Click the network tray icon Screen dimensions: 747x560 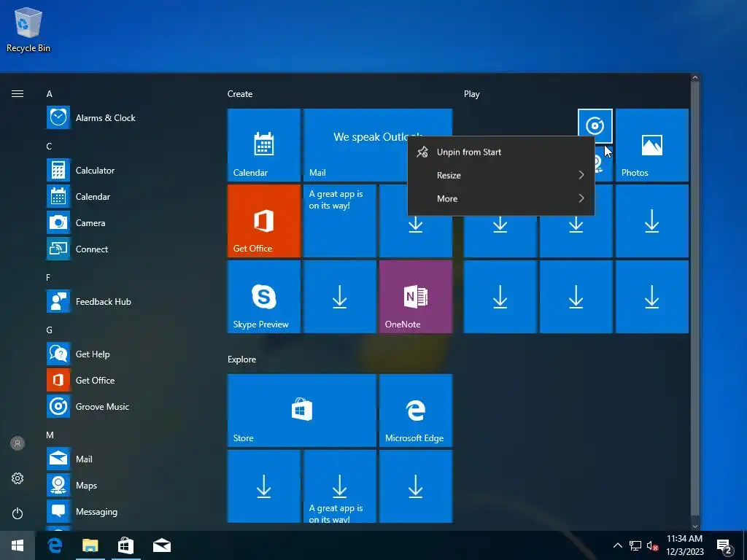tap(635, 545)
